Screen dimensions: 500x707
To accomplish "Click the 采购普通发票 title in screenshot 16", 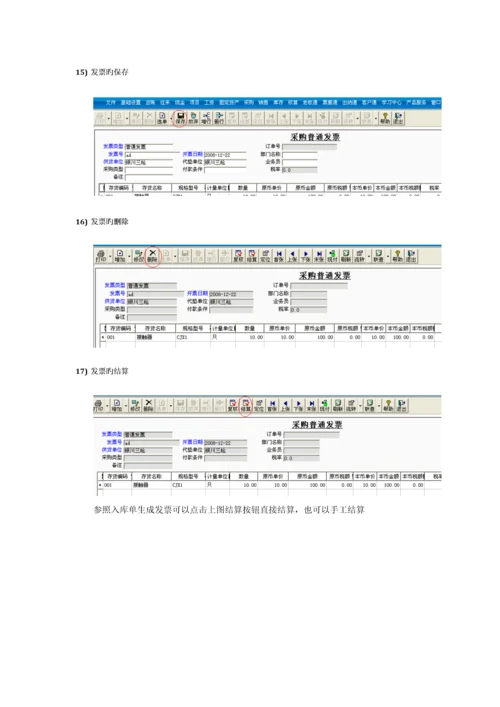I will (x=325, y=275).
